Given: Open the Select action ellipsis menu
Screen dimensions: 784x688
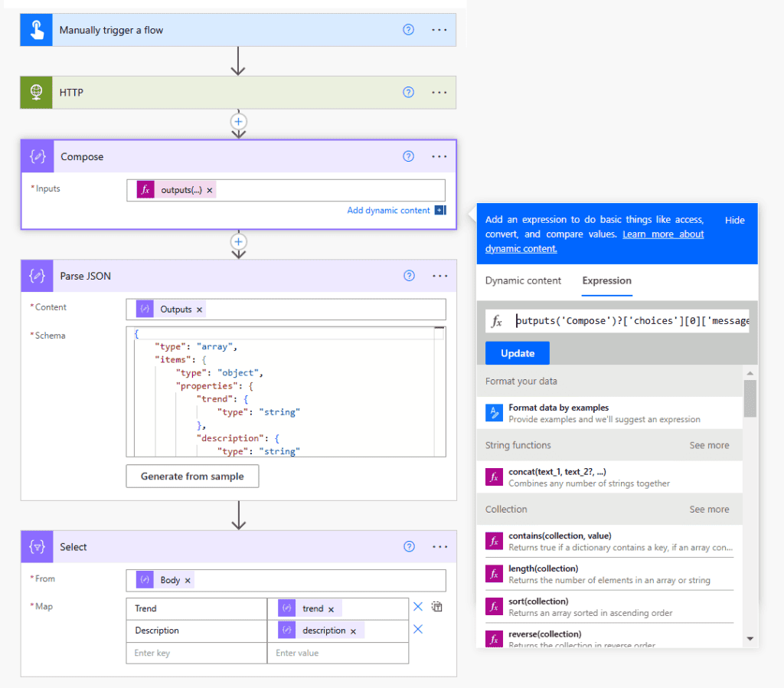Looking at the screenshot, I should point(439,547).
